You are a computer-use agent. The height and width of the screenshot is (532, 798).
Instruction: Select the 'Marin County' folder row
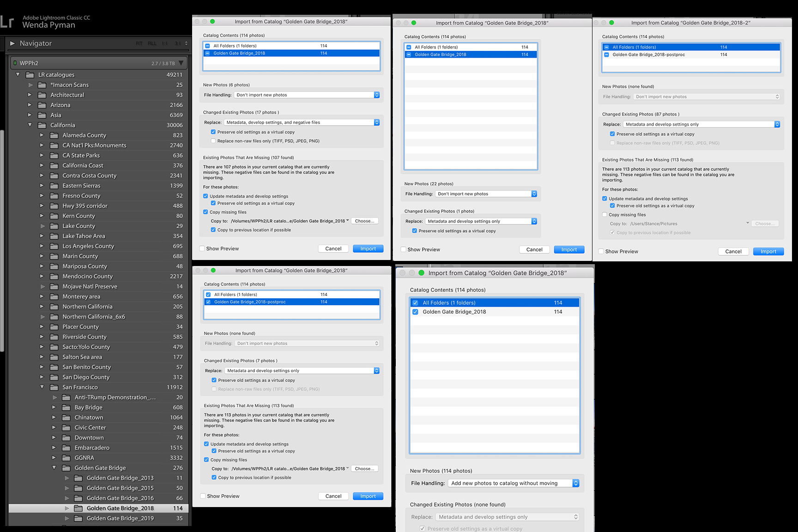point(99,256)
